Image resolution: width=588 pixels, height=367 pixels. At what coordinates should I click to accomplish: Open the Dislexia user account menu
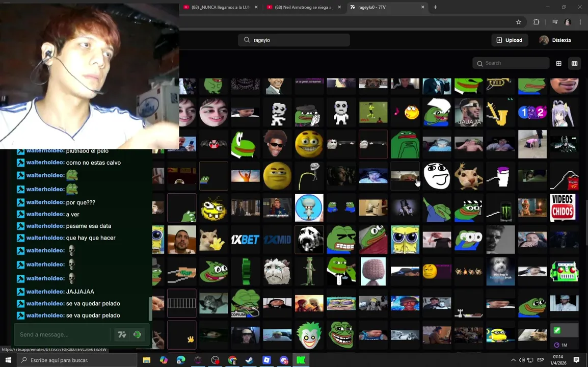point(555,40)
